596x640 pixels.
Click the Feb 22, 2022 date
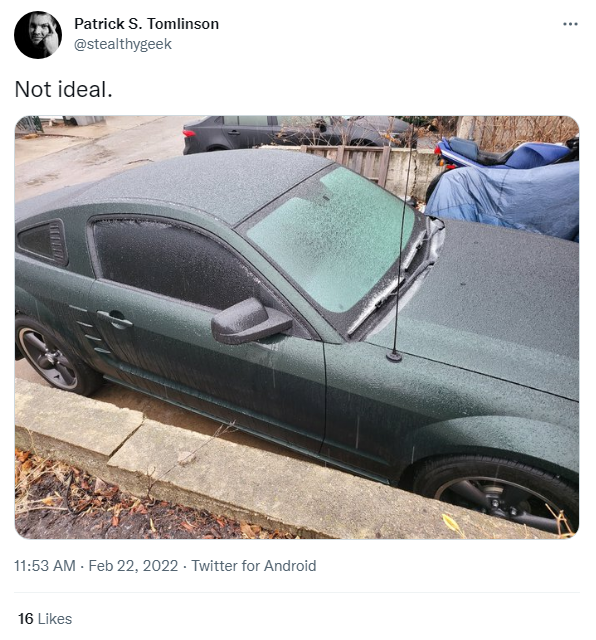(x=133, y=566)
